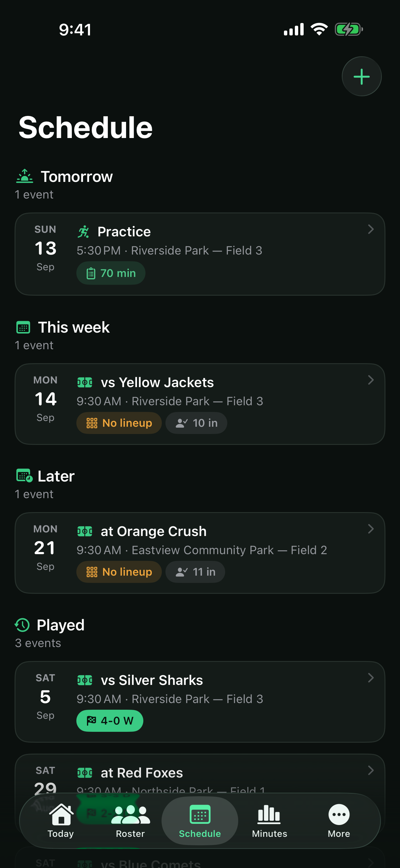This screenshot has height=868, width=400.
Task: Tap the plus add event button
Action: (362, 77)
